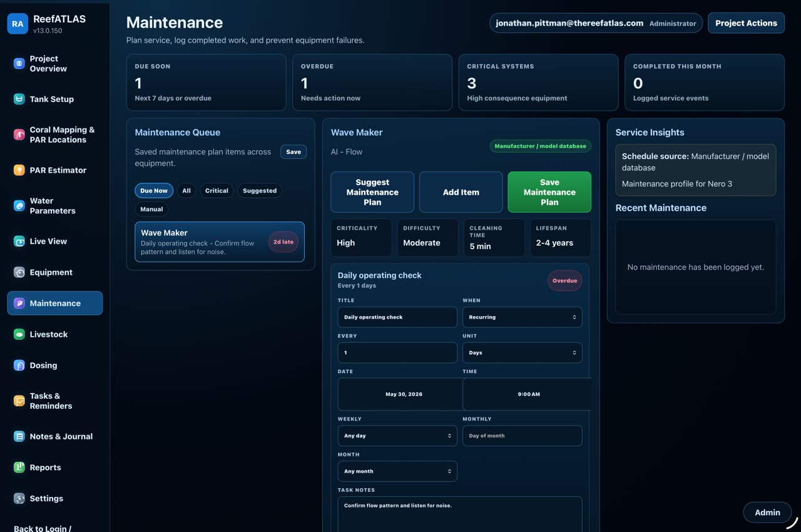801x532 pixels.
Task: Click the Title input field
Action: click(397, 317)
